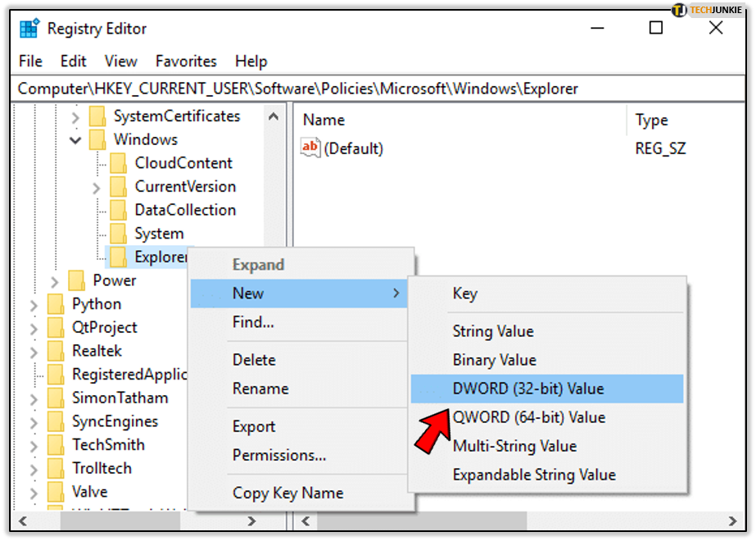
Task: Create a new Key from submenu
Action: (x=547, y=293)
